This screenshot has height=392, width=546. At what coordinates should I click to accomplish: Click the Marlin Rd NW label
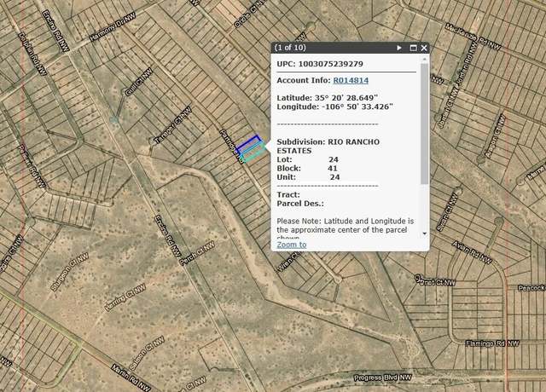pyautogui.click(x=131, y=378)
